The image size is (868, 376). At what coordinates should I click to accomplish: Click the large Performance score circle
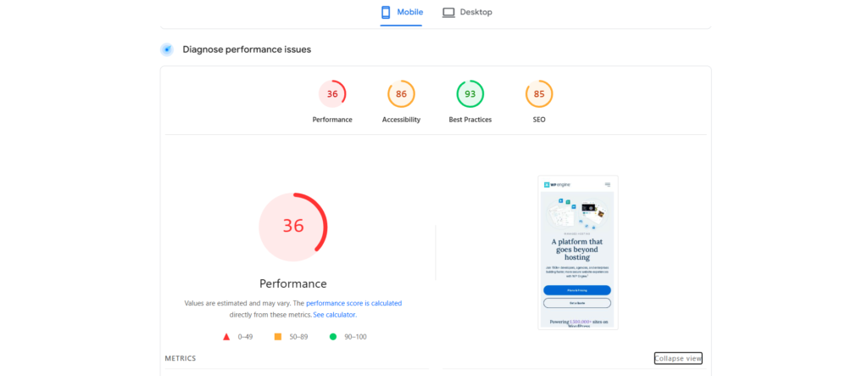[292, 227]
